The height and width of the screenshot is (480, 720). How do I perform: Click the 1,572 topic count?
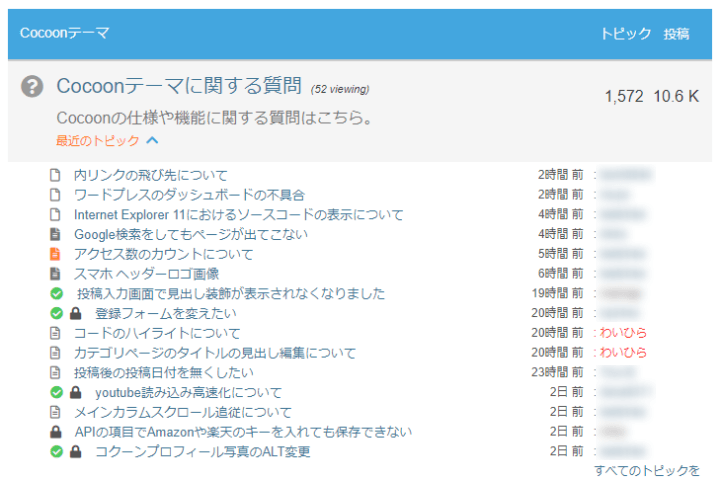(x=624, y=96)
